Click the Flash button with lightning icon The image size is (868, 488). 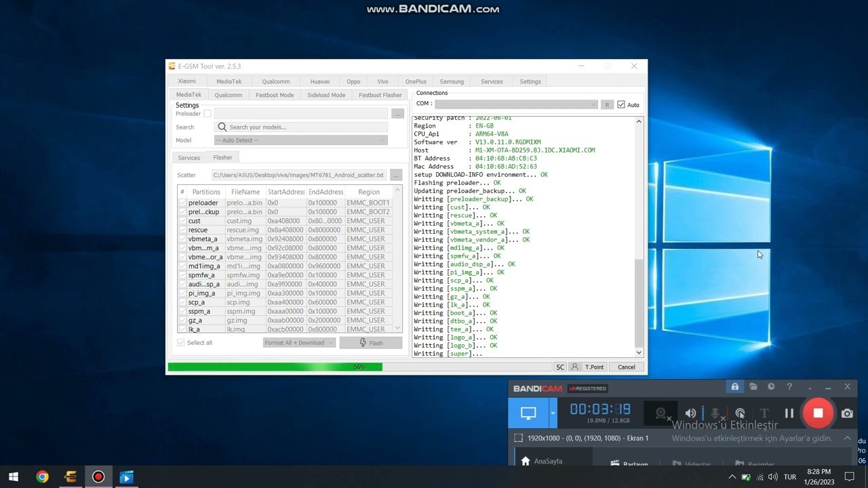pos(371,343)
